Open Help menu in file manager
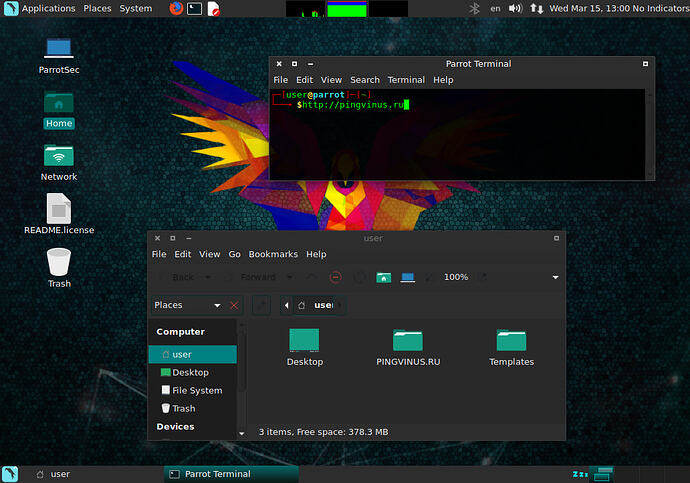 (x=316, y=254)
